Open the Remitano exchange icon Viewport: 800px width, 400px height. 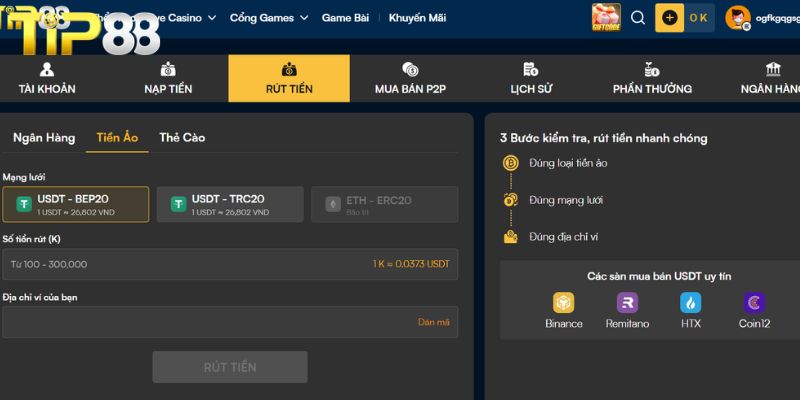tap(628, 303)
